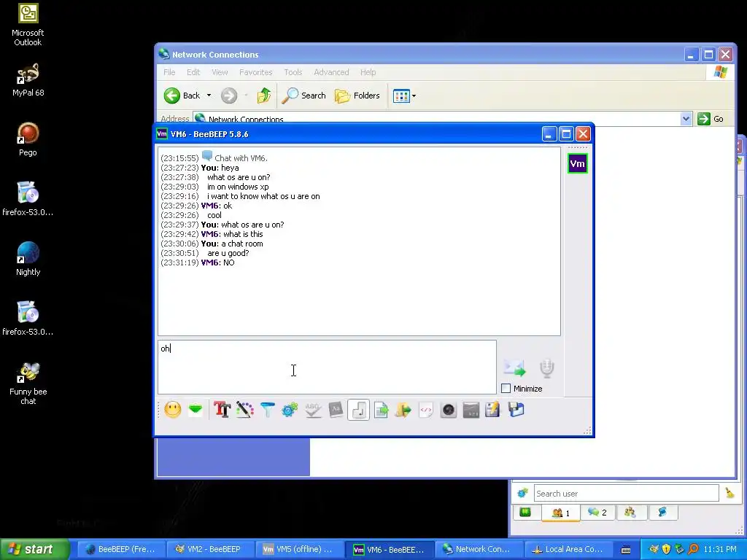Click the blue funnel filter icon

coord(268,410)
